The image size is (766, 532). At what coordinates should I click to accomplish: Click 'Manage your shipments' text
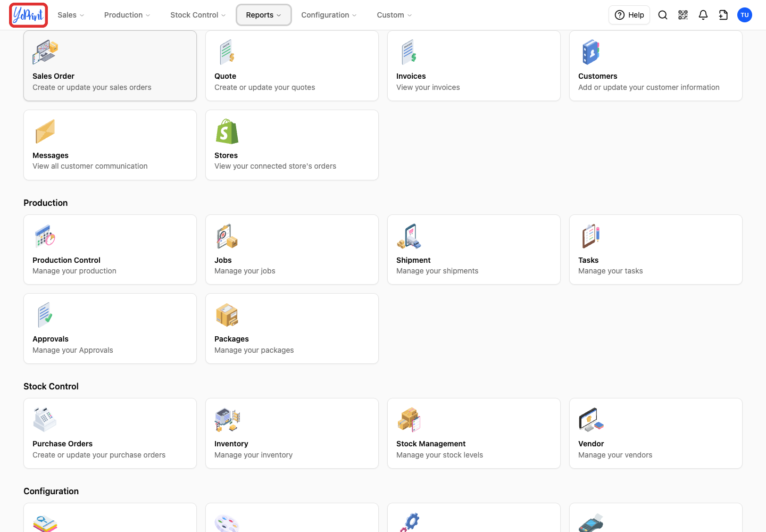pyautogui.click(x=437, y=271)
